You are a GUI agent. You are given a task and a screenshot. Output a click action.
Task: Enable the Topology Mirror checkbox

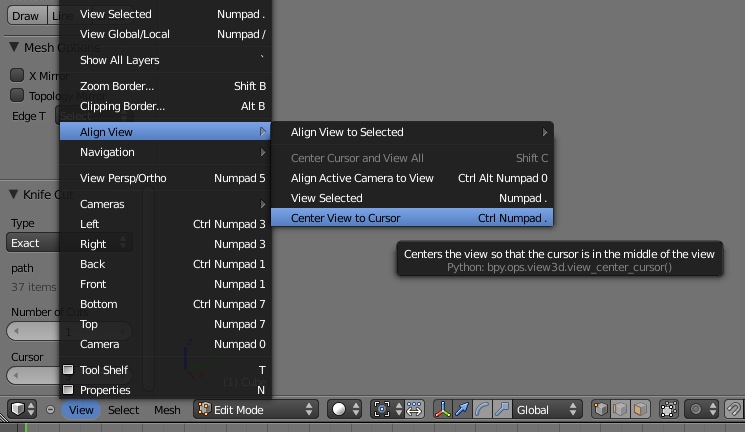point(17,95)
